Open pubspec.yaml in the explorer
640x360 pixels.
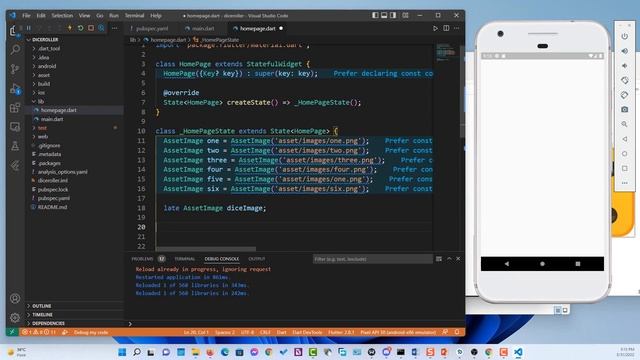[x=53, y=198]
